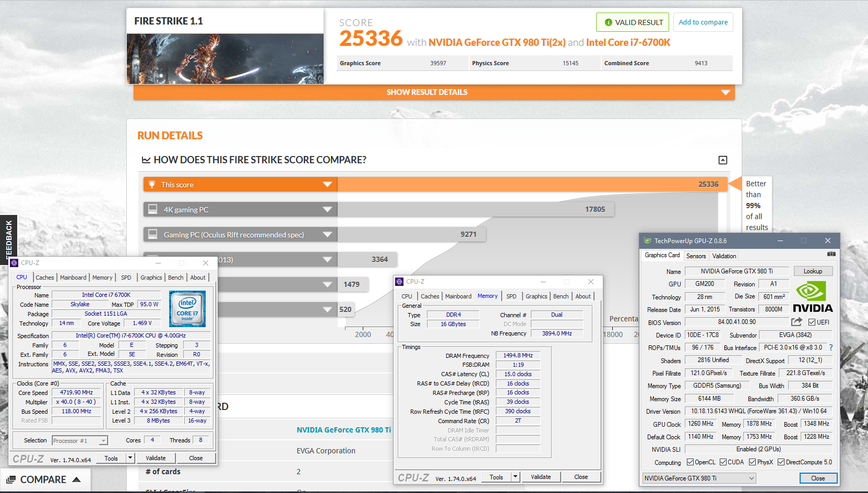
Task: Click the monitor icon beside 4K gaming PC
Action: click(153, 209)
